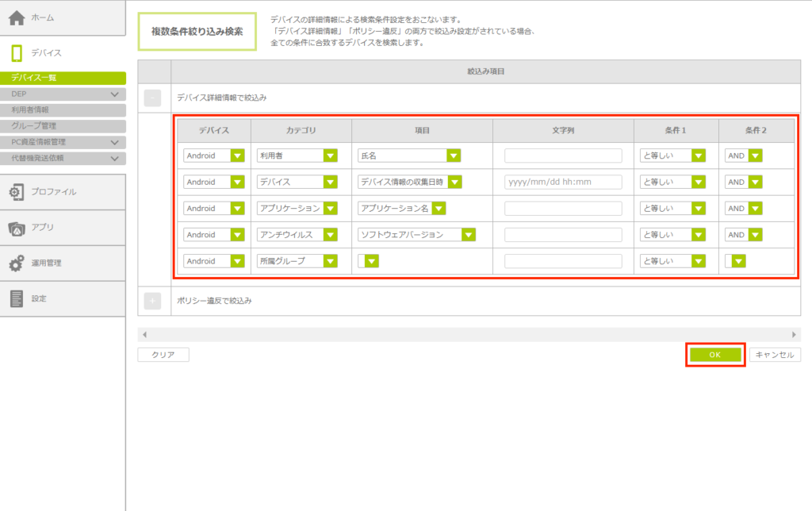Expand the DEP submenu chevron

[115, 94]
